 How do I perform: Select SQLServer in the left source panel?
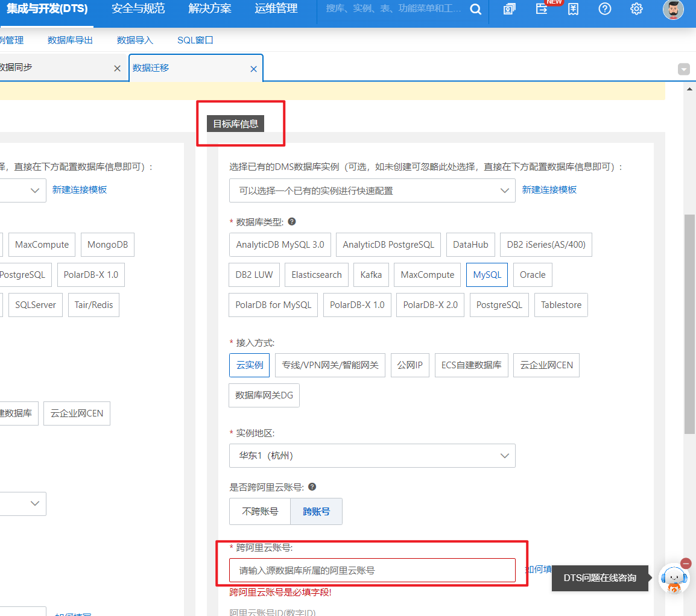tap(36, 305)
